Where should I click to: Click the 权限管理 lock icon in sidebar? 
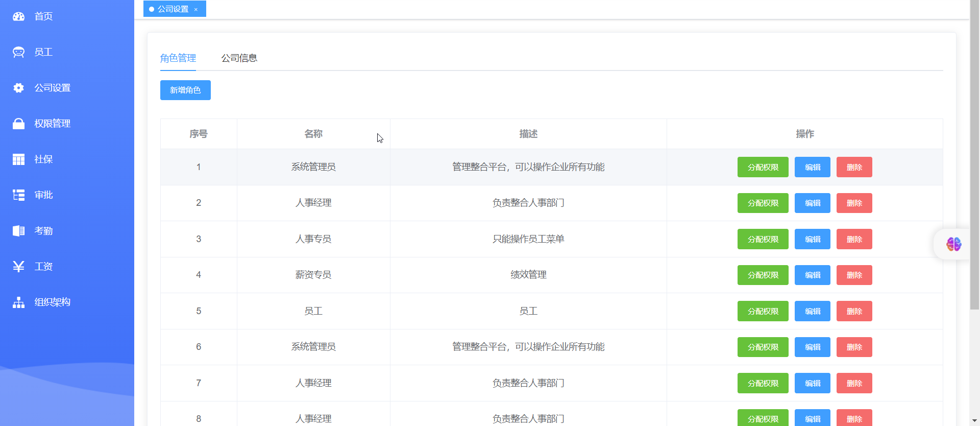click(18, 124)
